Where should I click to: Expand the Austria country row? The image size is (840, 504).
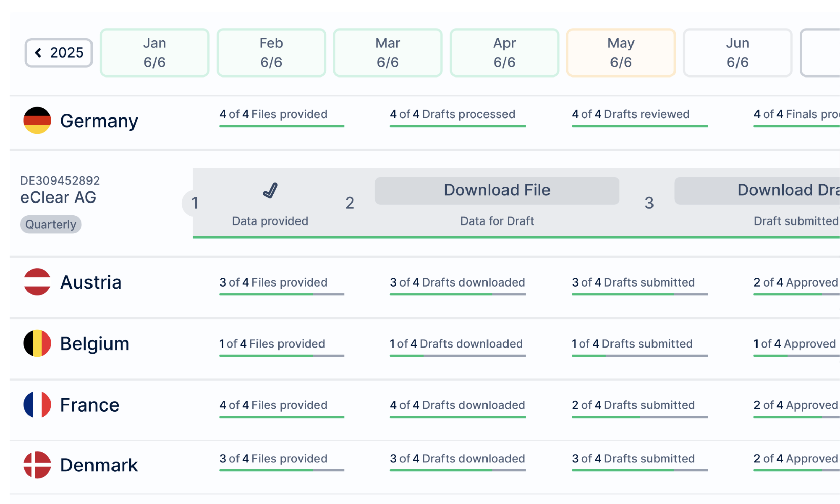pyautogui.click(x=425, y=287)
